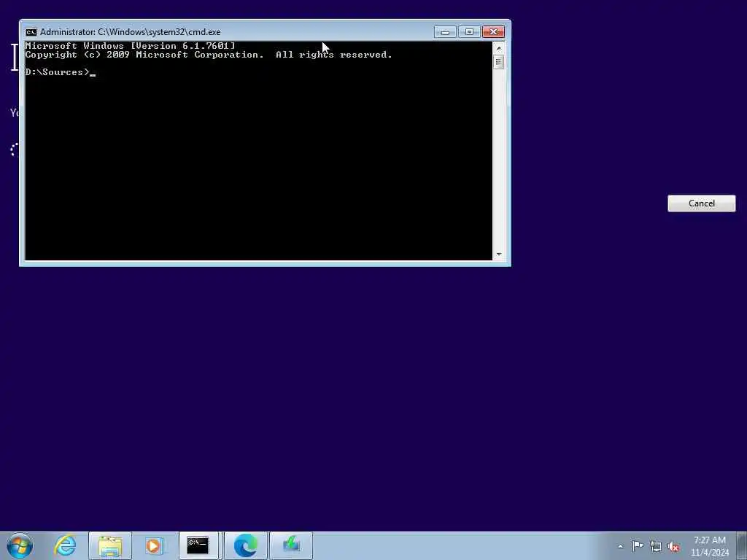Minimize the cmd.exe window
The image size is (747, 560).
[x=445, y=32]
